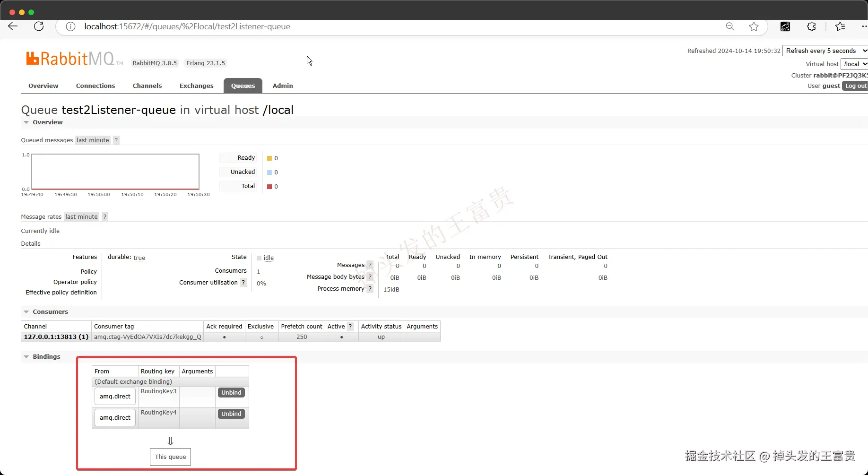Image resolution: width=868 pixels, height=475 pixels.
Task: Open the zoom magnifier in address bar
Action: click(730, 26)
